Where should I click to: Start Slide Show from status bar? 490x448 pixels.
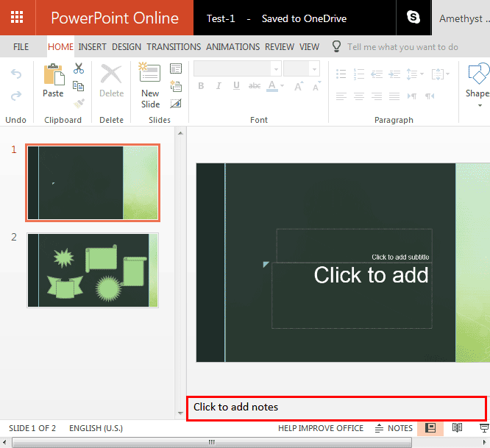(484, 427)
